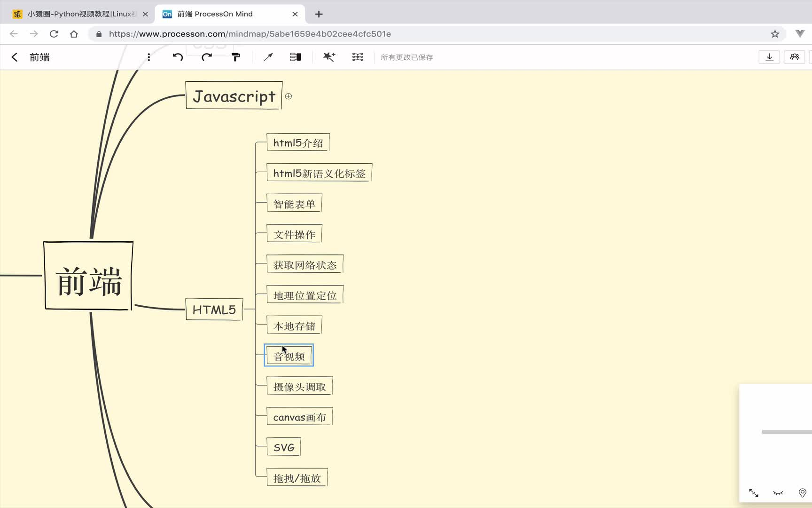
Task: Redo the last undone change
Action: click(207, 57)
